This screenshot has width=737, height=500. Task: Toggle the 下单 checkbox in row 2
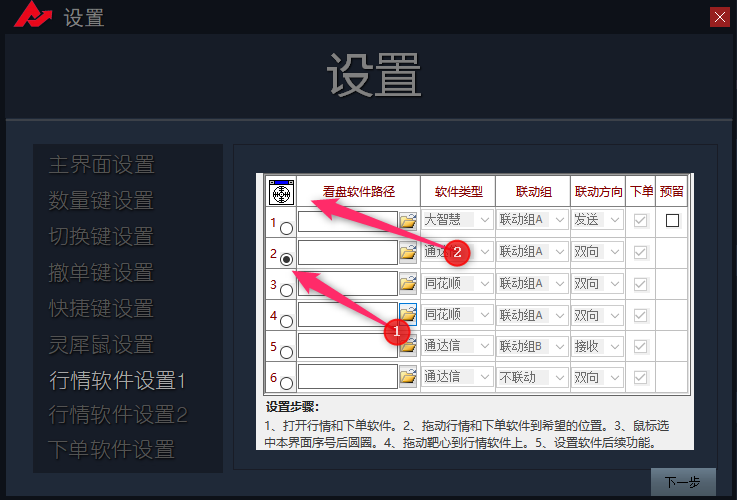pyautogui.click(x=640, y=252)
